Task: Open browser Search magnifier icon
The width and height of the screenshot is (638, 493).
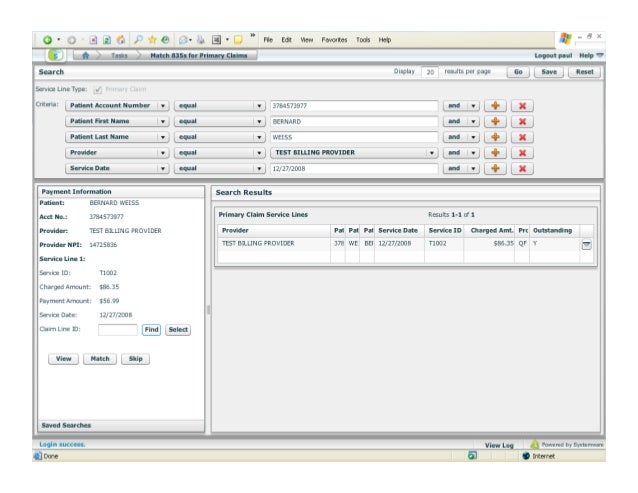Action: 138,39
